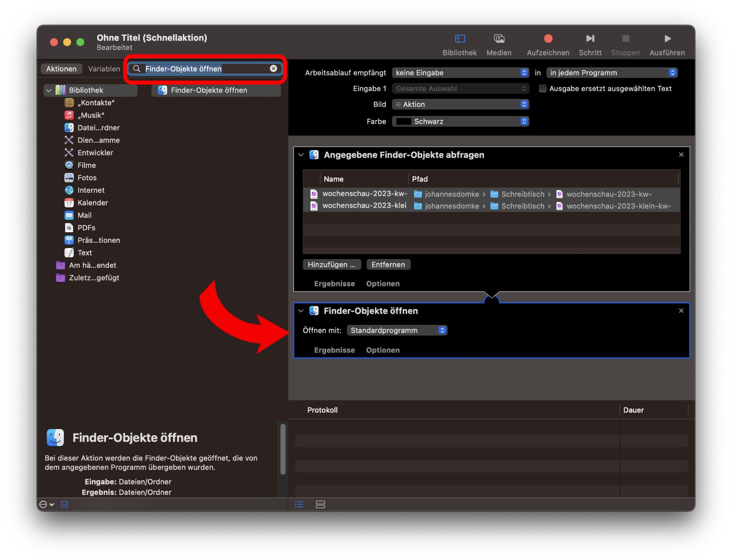Screen dimensions: 732x560
Task: Select the „Musik“ library category
Action: click(91, 115)
